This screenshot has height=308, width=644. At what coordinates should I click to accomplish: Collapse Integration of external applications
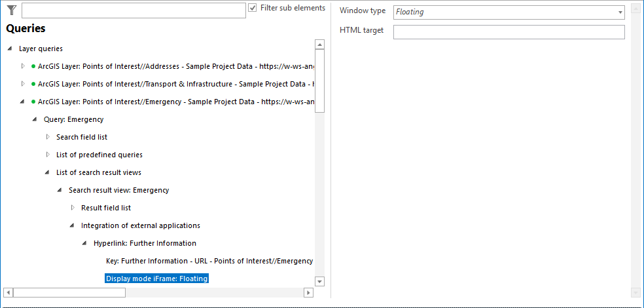pyautogui.click(x=72, y=225)
